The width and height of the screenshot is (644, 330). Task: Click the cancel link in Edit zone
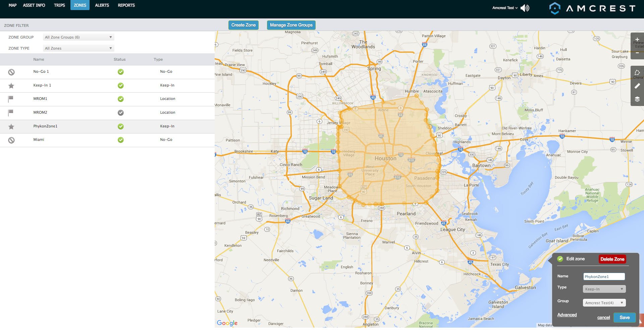(603, 318)
